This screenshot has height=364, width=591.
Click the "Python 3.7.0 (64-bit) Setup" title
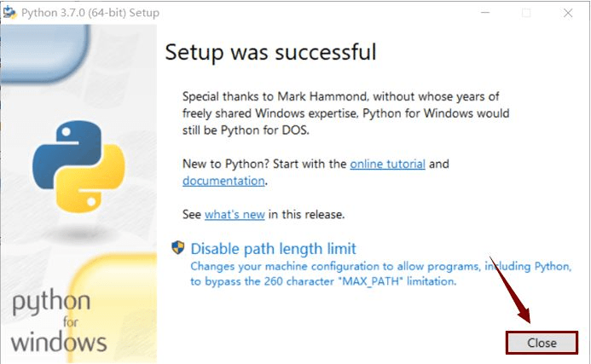tap(94, 13)
